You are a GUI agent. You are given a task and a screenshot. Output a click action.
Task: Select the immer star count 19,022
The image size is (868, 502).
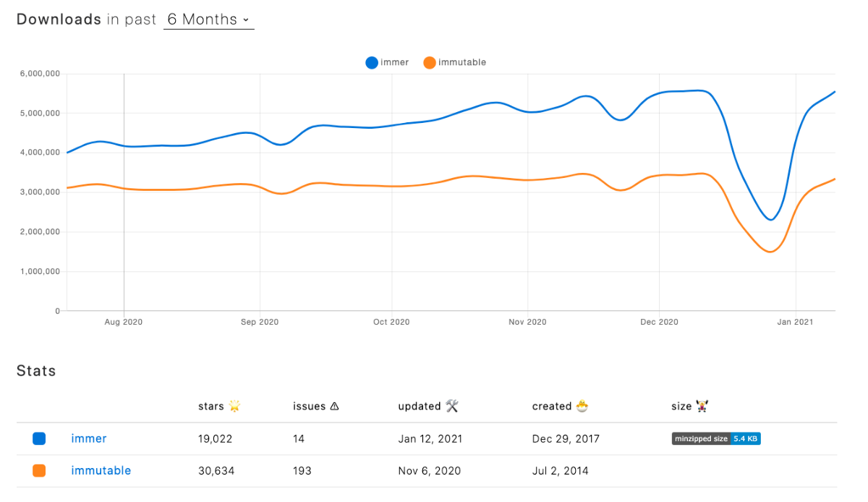pyautogui.click(x=215, y=438)
